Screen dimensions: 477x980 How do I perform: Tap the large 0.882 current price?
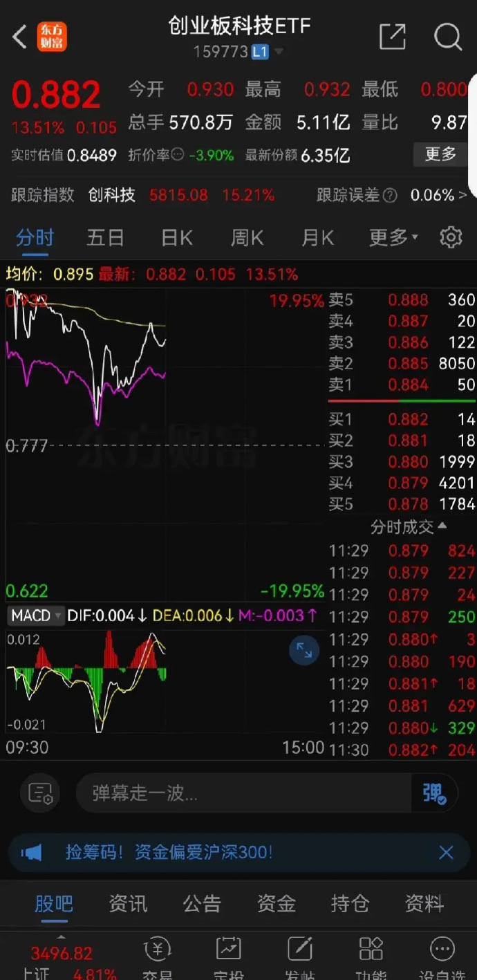pyautogui.click(x=56, y=95)
